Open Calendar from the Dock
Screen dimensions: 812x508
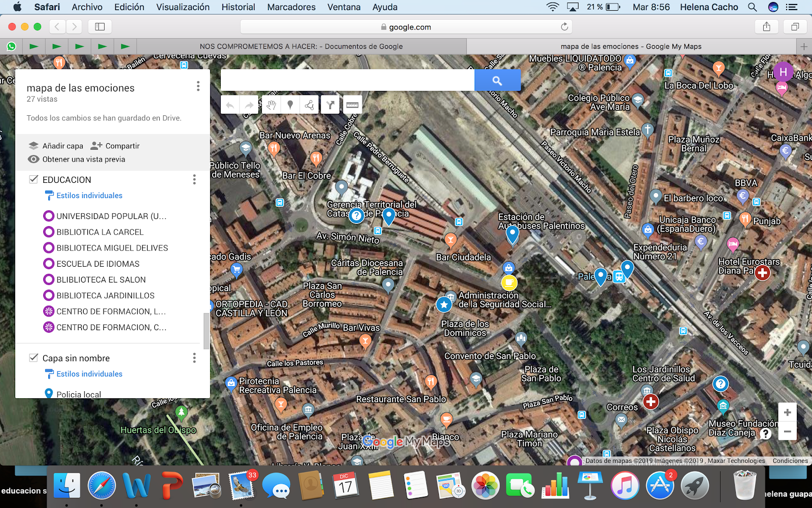345,485
